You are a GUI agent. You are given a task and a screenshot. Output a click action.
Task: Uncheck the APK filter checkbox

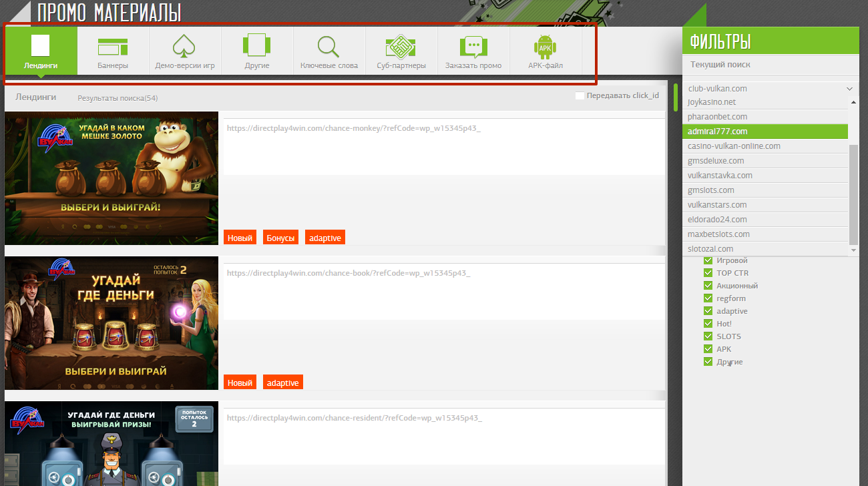708,349
